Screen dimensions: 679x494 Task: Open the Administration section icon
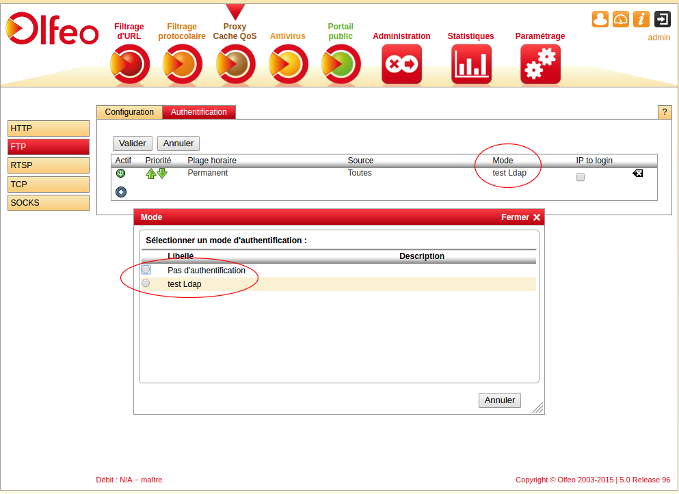tap(402, 65)
